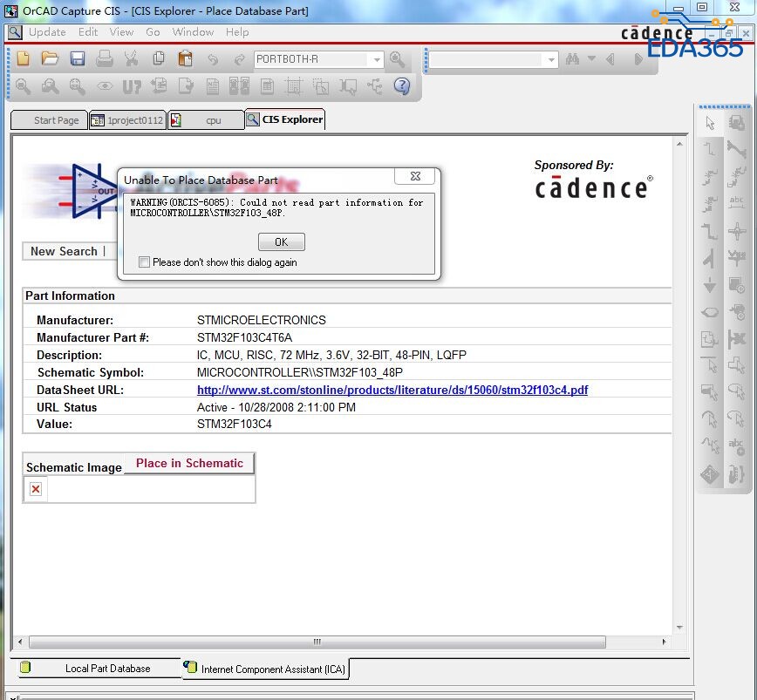Open the Update menu

tap(47, 32)
